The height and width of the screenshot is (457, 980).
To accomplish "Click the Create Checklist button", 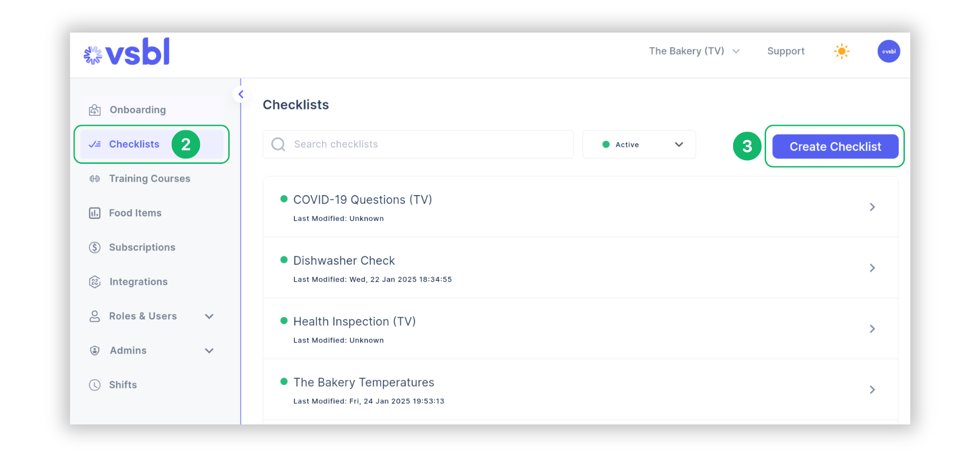I will (x=835, y=147).
